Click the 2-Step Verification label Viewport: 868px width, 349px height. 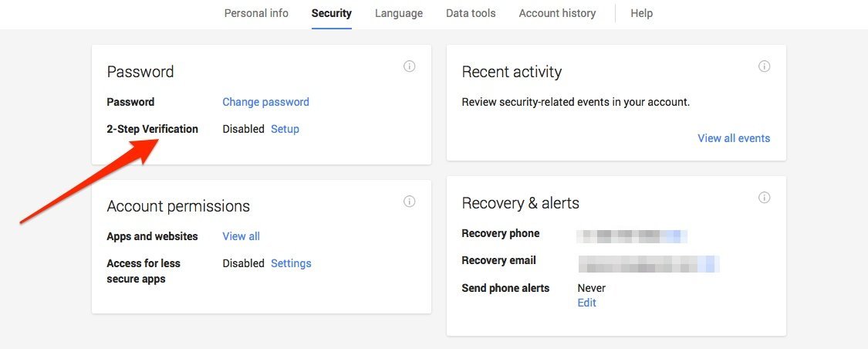(x=152, y=129)
